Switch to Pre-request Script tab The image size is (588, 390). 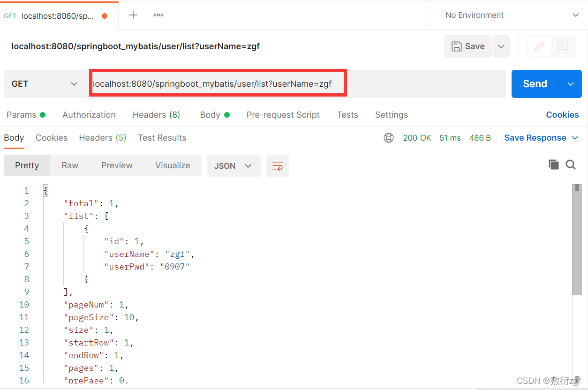point(283,115)
